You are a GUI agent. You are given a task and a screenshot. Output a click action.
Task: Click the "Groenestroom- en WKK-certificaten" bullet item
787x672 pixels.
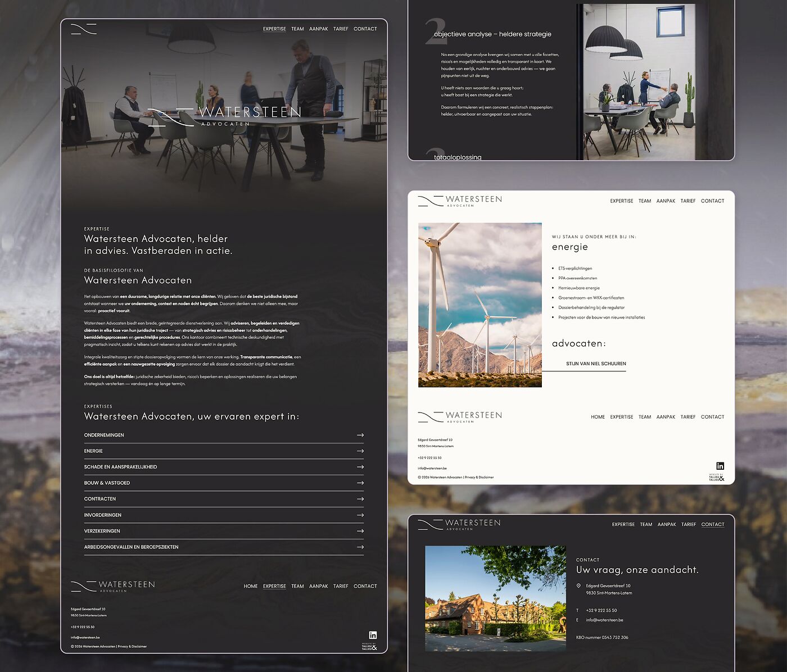point(591,298)
